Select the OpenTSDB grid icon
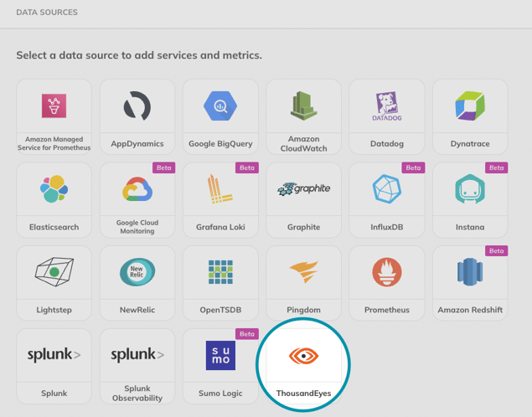Screen dimensions: 532x417 click(x=220, y=272)
